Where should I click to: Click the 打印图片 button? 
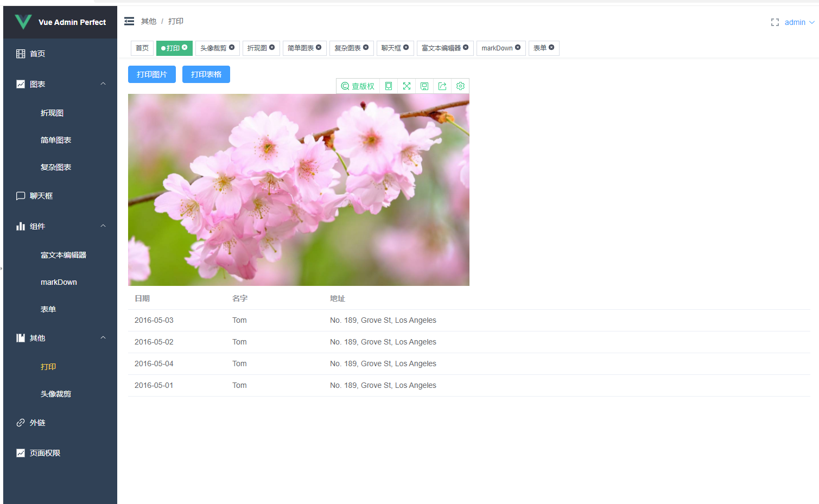(x=152, y=74)
